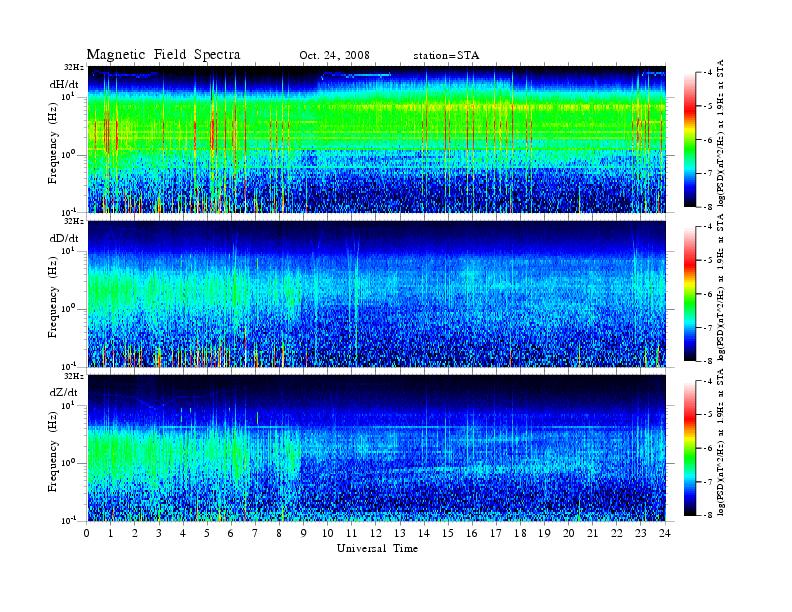Click the "dZ/dt" panel label
Screen dimensions: 792x612
64,392
